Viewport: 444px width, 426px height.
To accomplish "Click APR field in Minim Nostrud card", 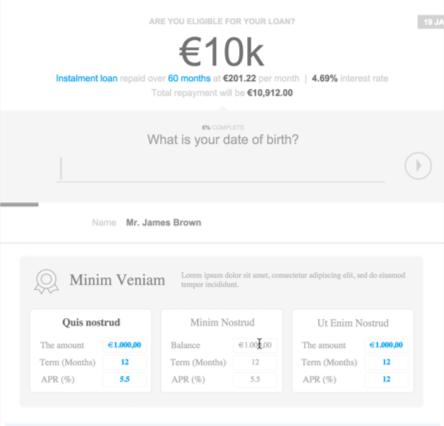I will 255,379.
